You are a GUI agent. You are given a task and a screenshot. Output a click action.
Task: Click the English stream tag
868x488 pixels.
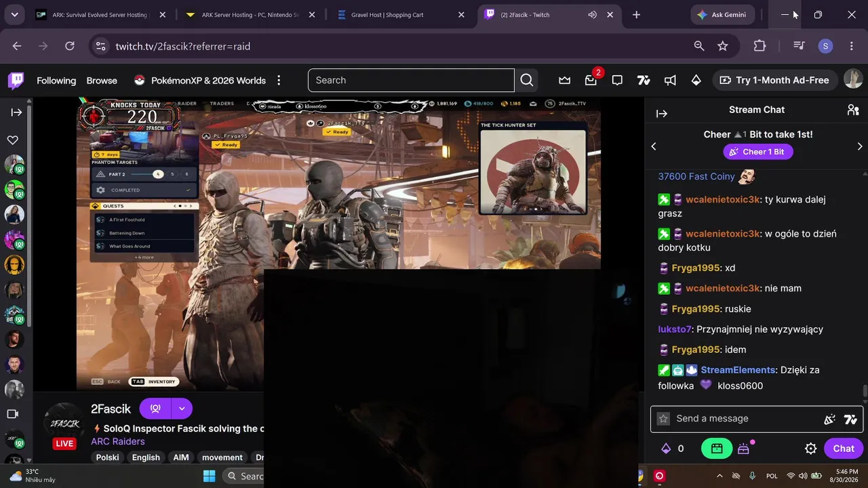146,457
